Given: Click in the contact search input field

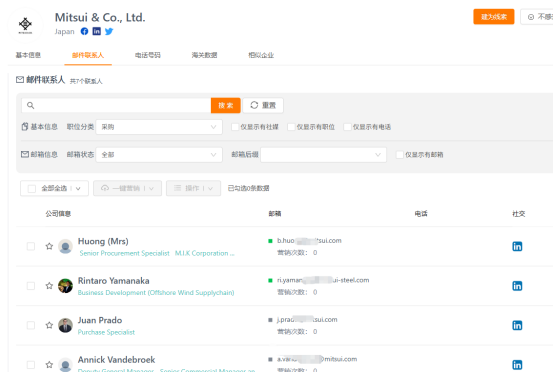Looking at the screenshot, I should tap(116, 105).
